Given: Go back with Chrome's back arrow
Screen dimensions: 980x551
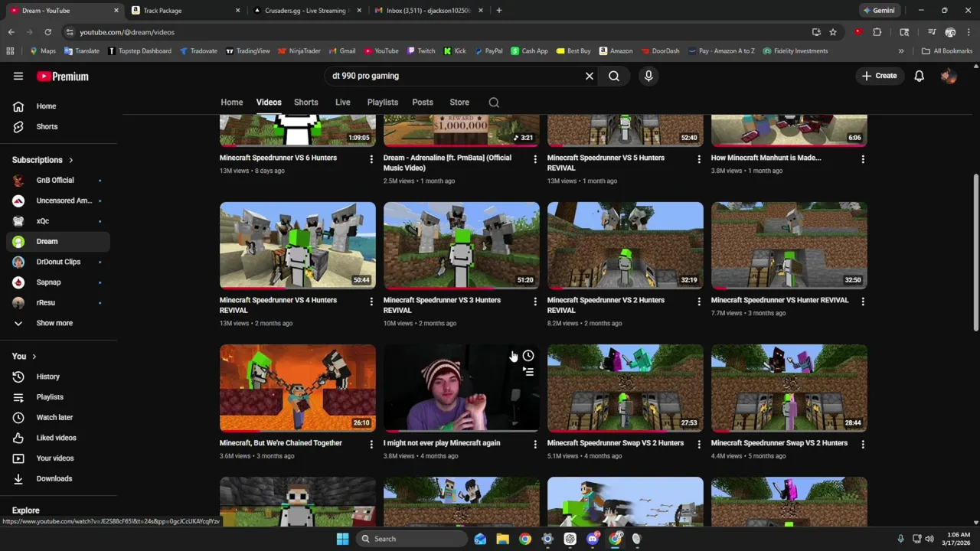Looking at the screenshot, I should [x=11, y=32].
